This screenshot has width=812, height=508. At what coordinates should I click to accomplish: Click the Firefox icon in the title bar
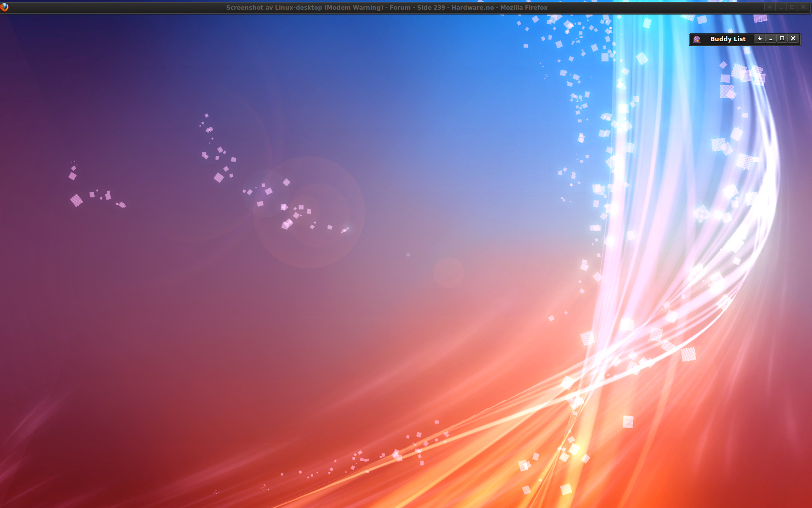[x=4, y=7]
